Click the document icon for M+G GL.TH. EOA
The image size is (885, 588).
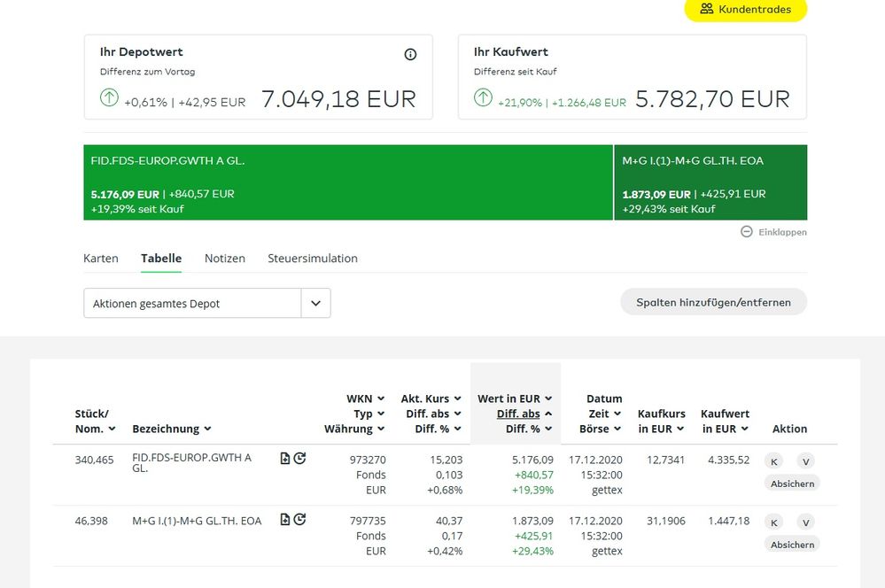click(284, 520)
